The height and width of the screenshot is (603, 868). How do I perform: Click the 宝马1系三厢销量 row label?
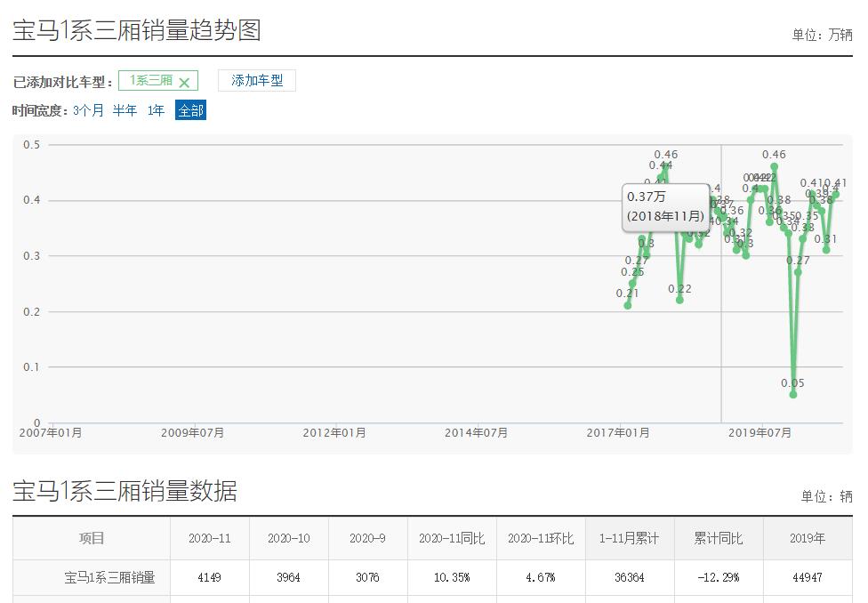coord(109,577)
